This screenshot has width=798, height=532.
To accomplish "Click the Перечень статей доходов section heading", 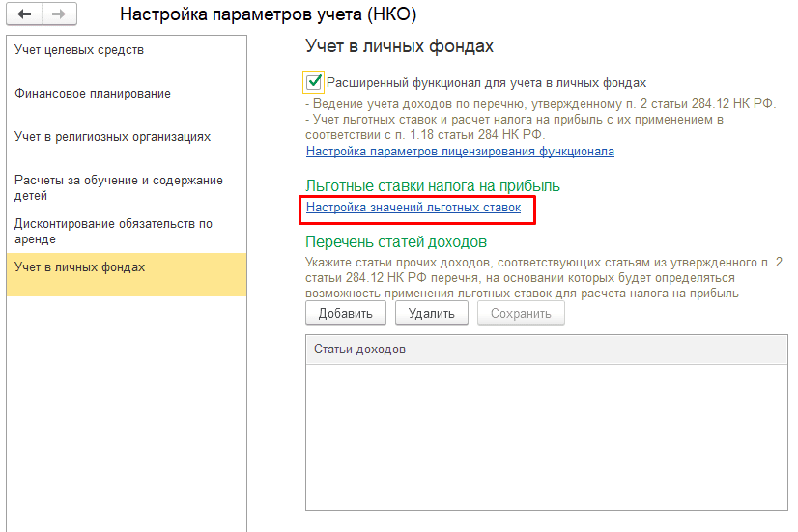I will [396, 241].
